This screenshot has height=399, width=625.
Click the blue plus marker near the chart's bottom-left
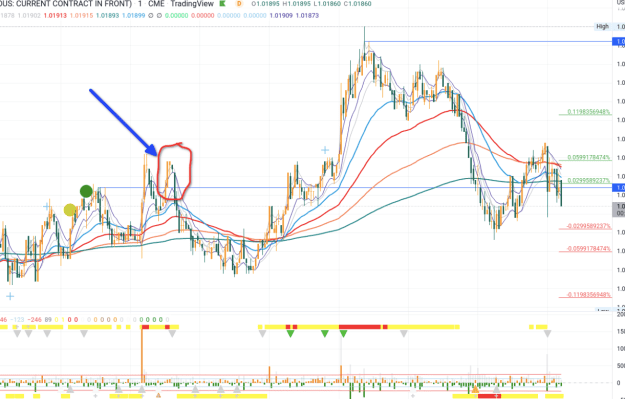[10, 296]
